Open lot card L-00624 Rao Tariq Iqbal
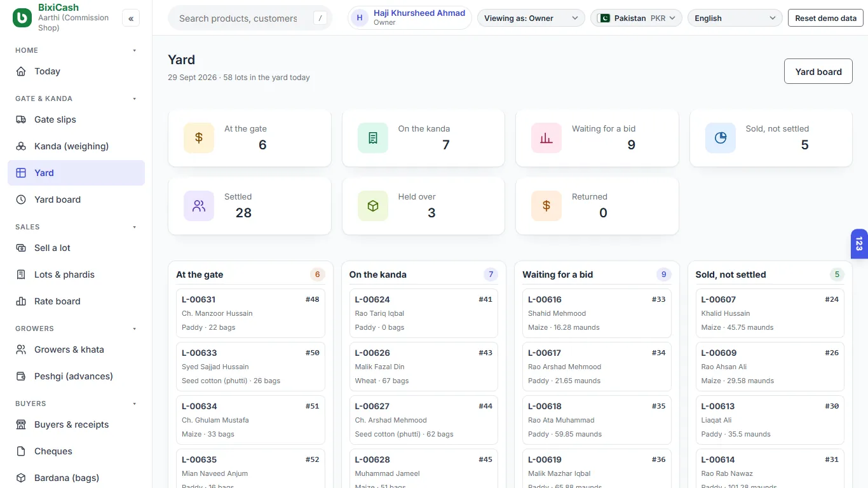 424,313
